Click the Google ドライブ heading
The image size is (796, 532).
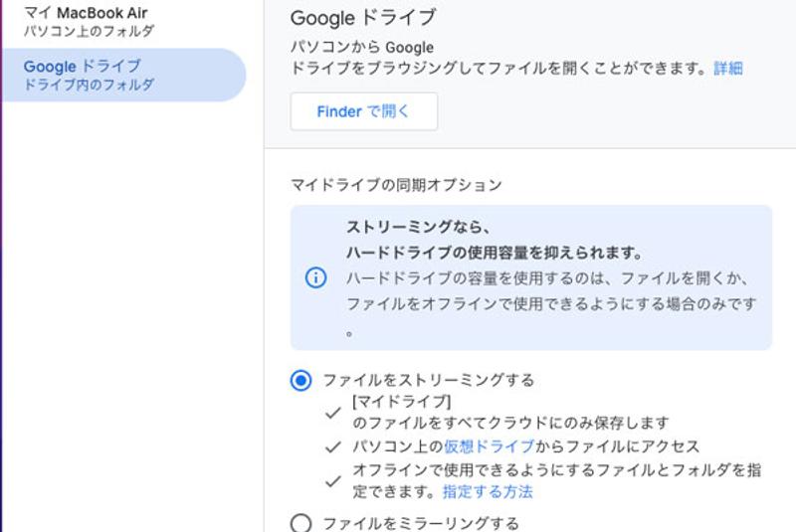point(363,18)
